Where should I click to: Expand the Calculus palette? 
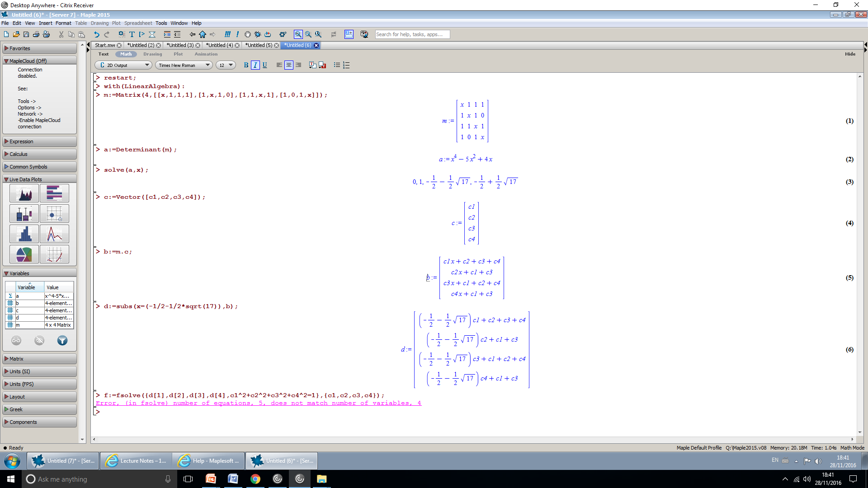point(40,154)
